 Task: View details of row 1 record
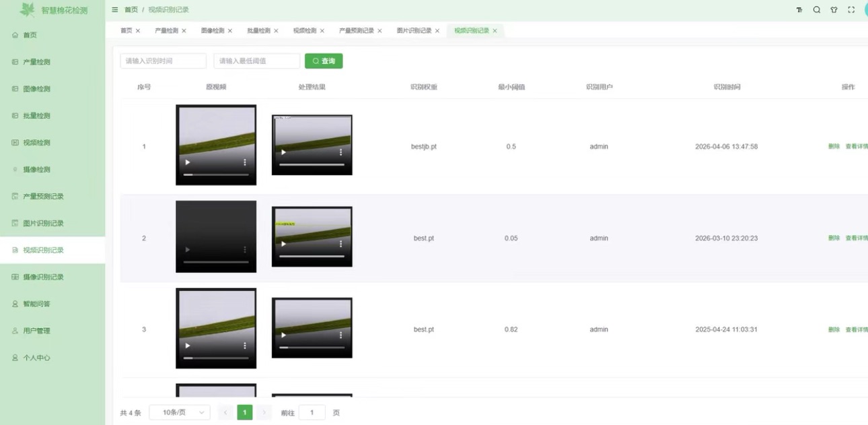pos(857,147)
